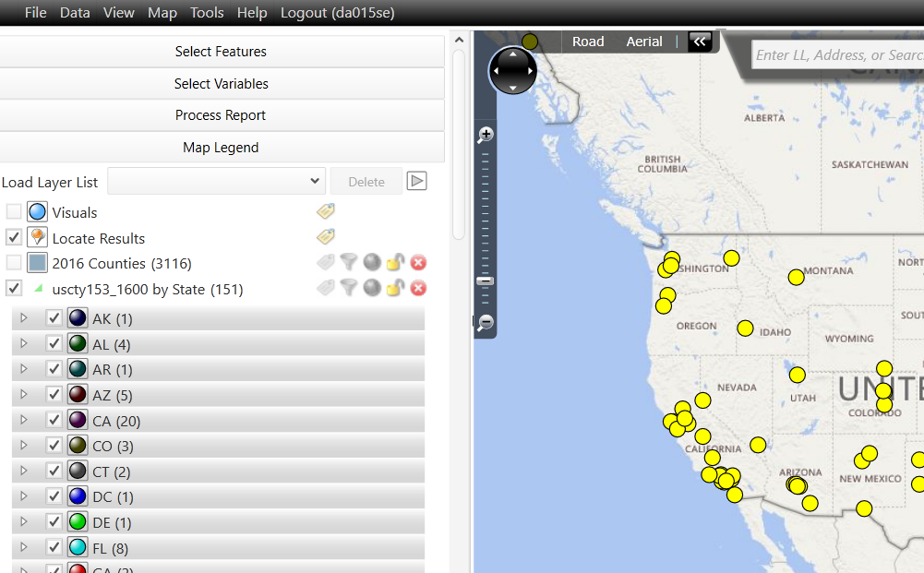Remove the uscty153_1600 layer via red X icon

coord(418,287)
